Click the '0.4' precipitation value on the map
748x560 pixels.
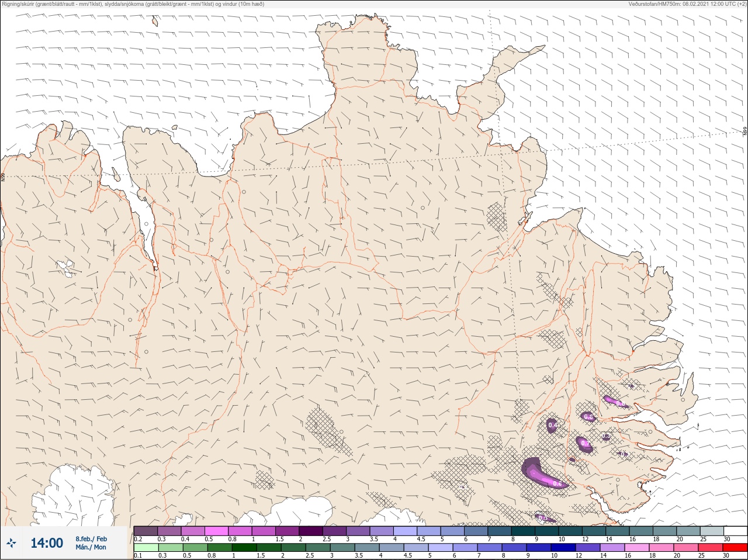point(552,426)
